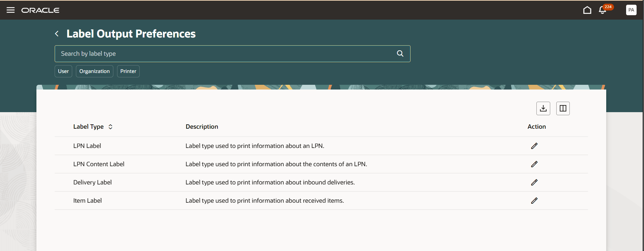
Task: Select the Item Label cell
Action: [x=87, y=201]
